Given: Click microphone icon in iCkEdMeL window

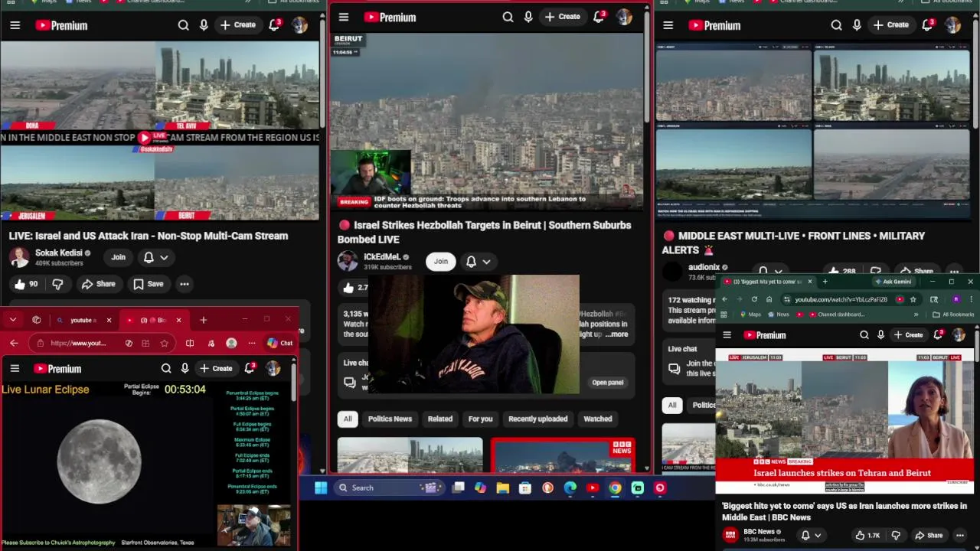Looking at the screenshot, I should [x=528, y=17].
